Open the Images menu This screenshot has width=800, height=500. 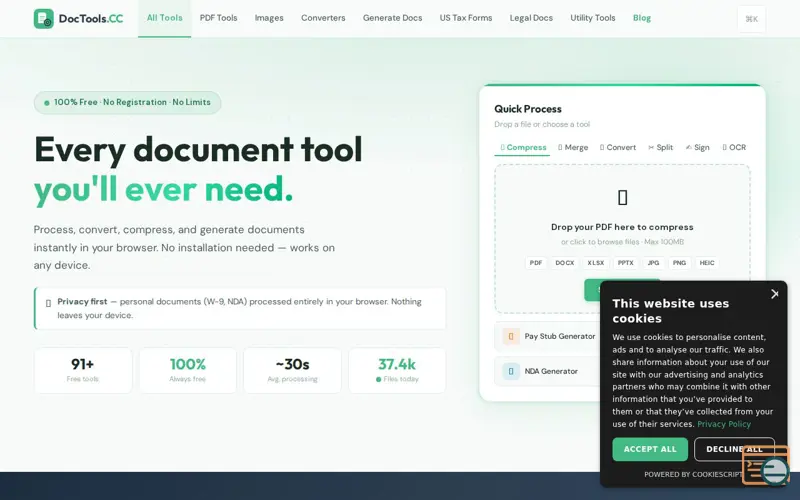pos(269,18)
